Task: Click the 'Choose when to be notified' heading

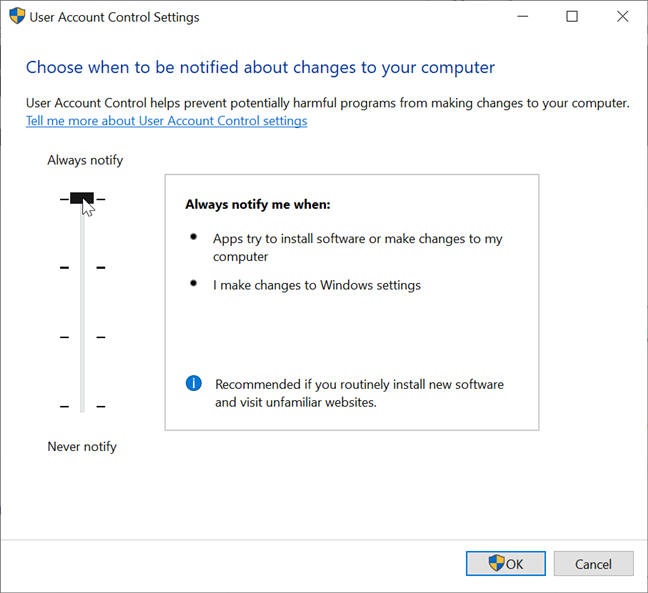Action: pos(260,67)
